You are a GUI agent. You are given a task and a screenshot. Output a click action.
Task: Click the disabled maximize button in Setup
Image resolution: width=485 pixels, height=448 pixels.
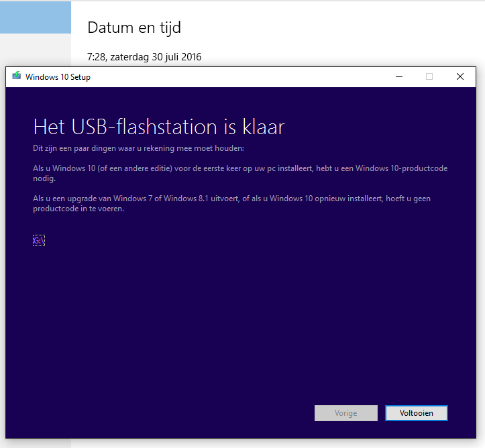pyautogui.click(x=429, y=76)
